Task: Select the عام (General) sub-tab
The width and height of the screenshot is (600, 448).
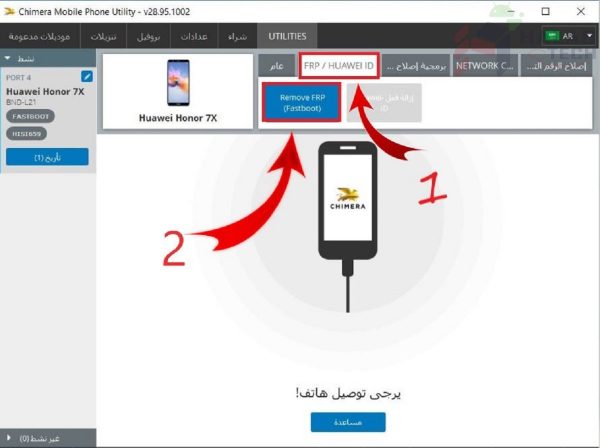Action: click(277, 66)
